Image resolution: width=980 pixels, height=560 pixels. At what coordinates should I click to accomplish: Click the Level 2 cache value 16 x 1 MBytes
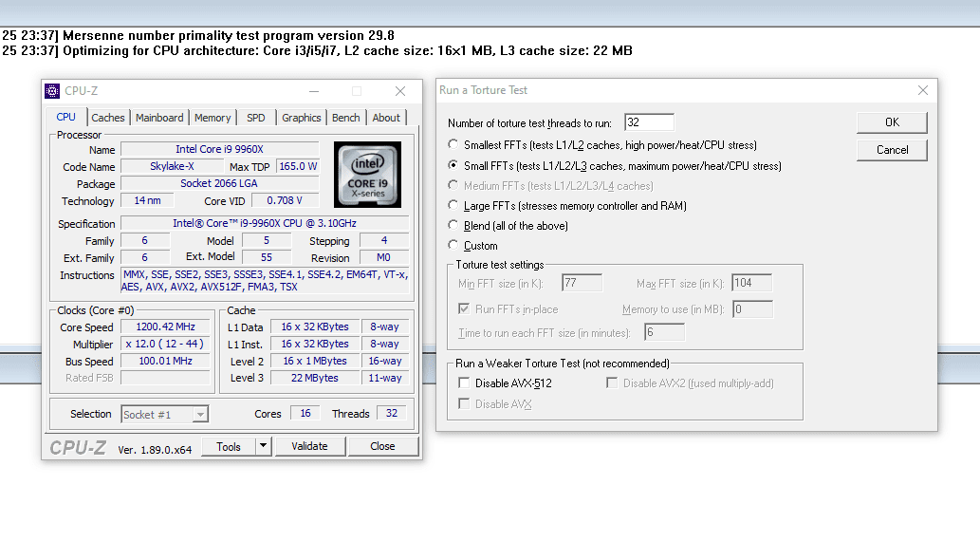pos(315,362)
